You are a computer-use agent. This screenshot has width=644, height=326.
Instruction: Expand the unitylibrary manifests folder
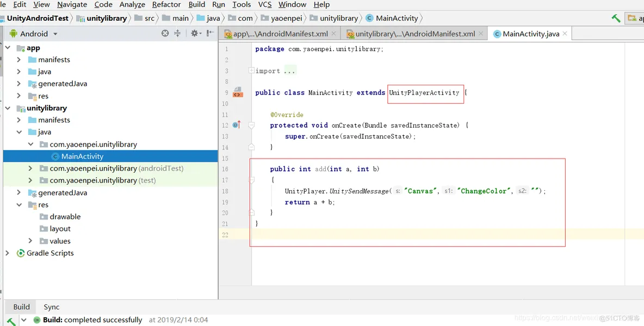click(19, 120)
